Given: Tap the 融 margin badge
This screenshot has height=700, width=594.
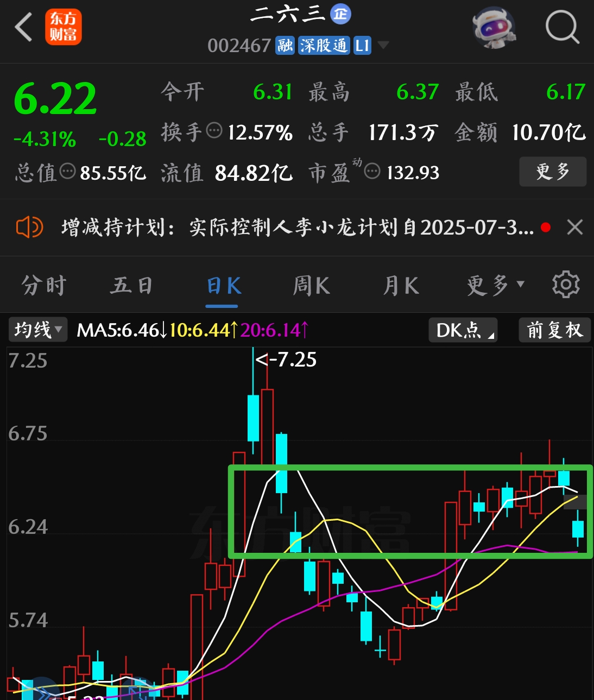Looking at the screenshot, I should click(x=285, y=46).
